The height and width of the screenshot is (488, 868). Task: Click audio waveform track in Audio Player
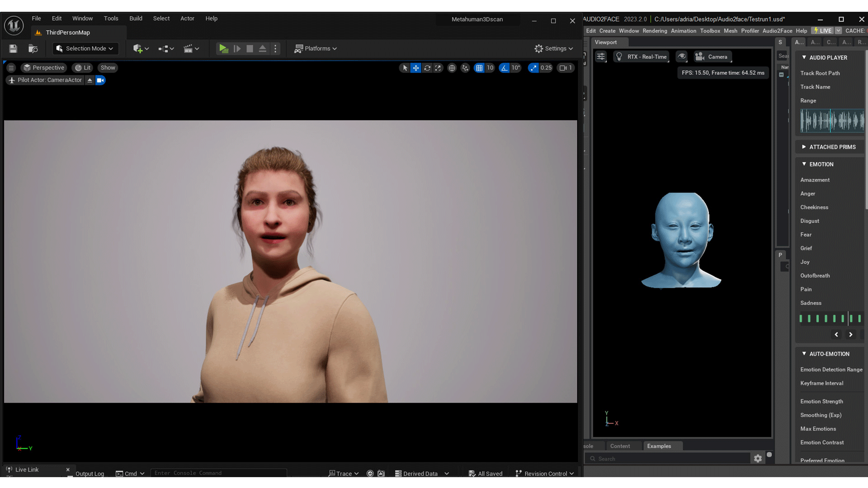click(832, 121)
